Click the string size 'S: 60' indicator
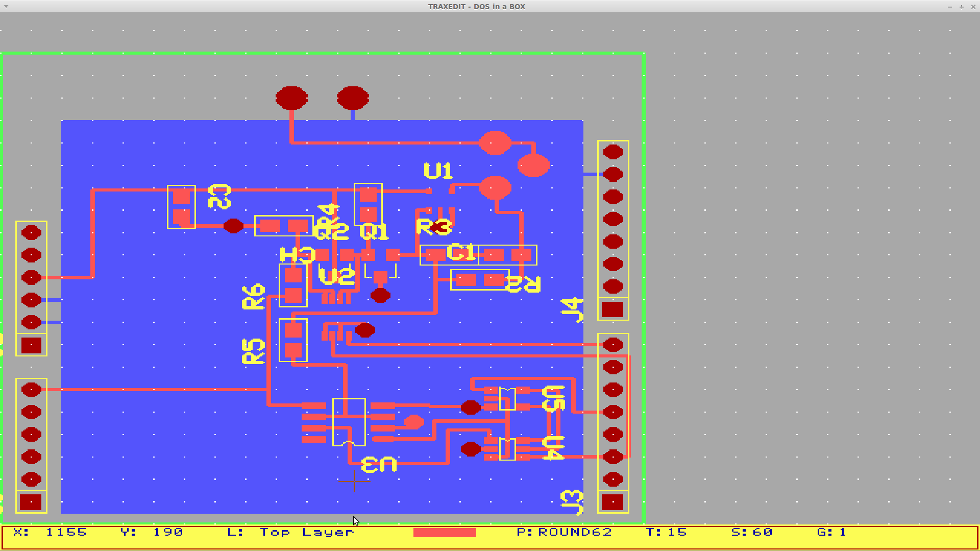This screenshot has width=980, height=551. click(x=752, y=532)
